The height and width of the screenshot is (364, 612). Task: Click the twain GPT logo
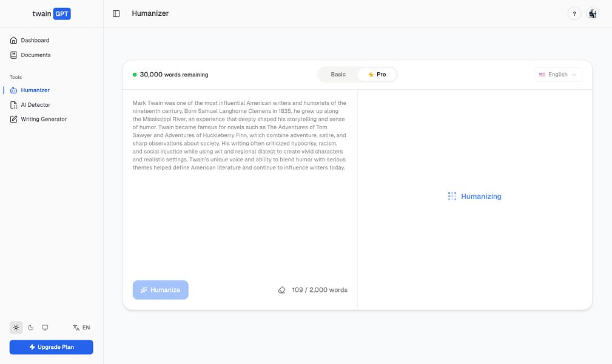52,14
